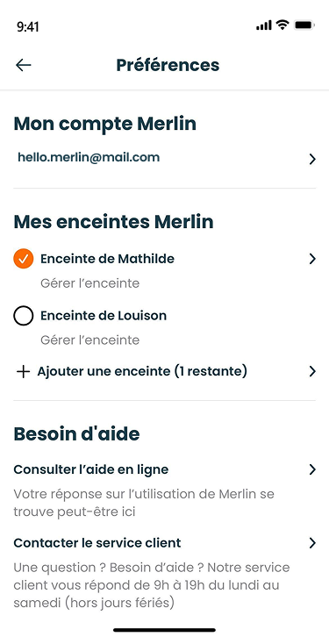Open chevron beside Enceinte de Mathilde
The width and height of the screenshot is (329, 644).
pos(312,259)
